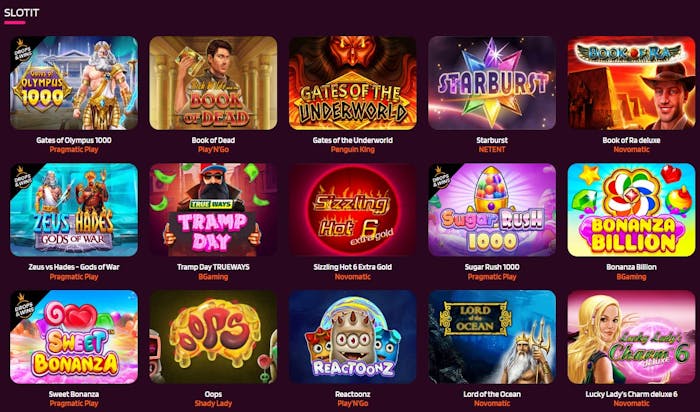Open the Zeus vs Hades game thumbnail

click(74, 210)
